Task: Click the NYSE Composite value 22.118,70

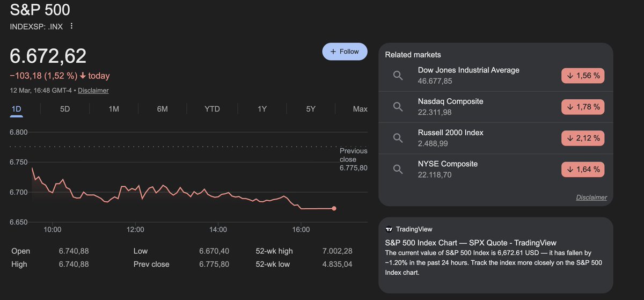Action: 435,174
